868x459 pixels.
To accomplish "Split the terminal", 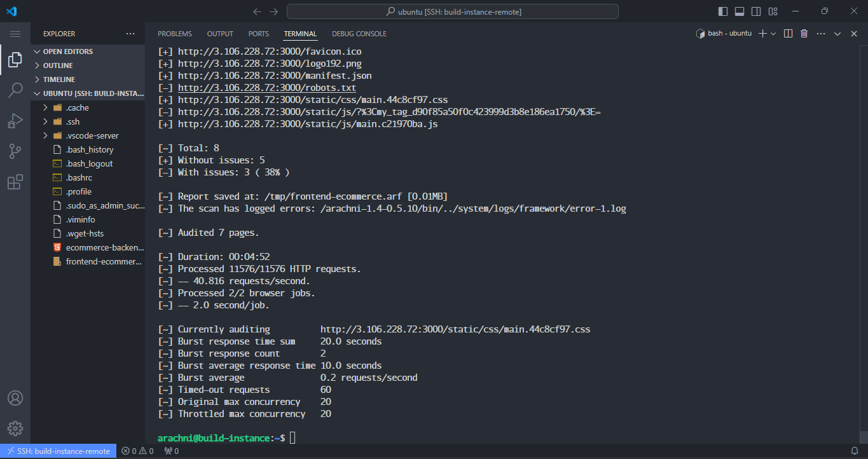I will tap(788, 34).
